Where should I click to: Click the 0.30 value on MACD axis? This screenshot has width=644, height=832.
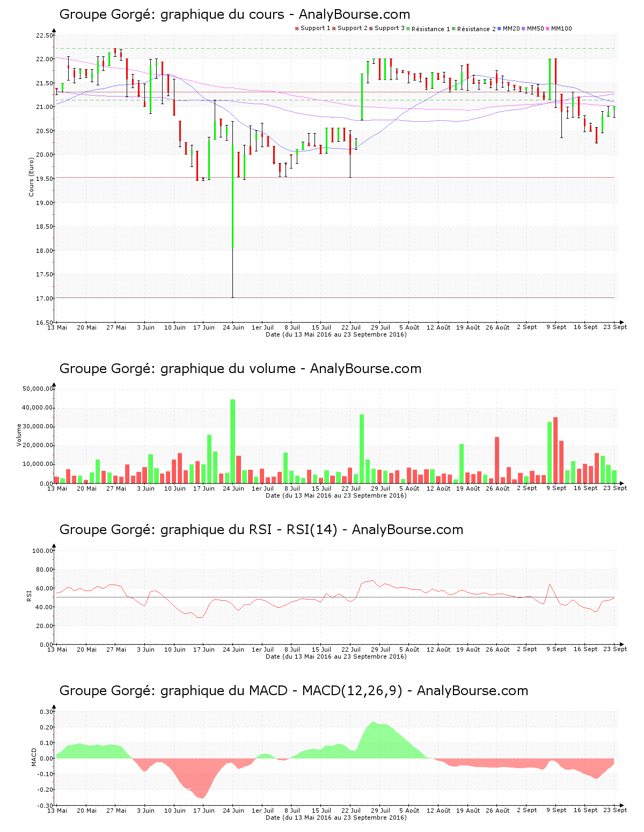[x=47, y=712]
